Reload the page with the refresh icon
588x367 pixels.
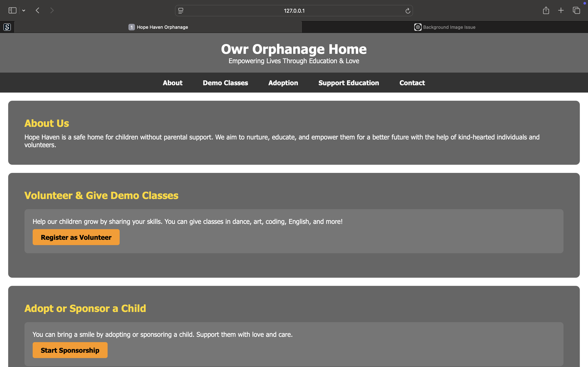pyautogui.click(x=408, y=11)
